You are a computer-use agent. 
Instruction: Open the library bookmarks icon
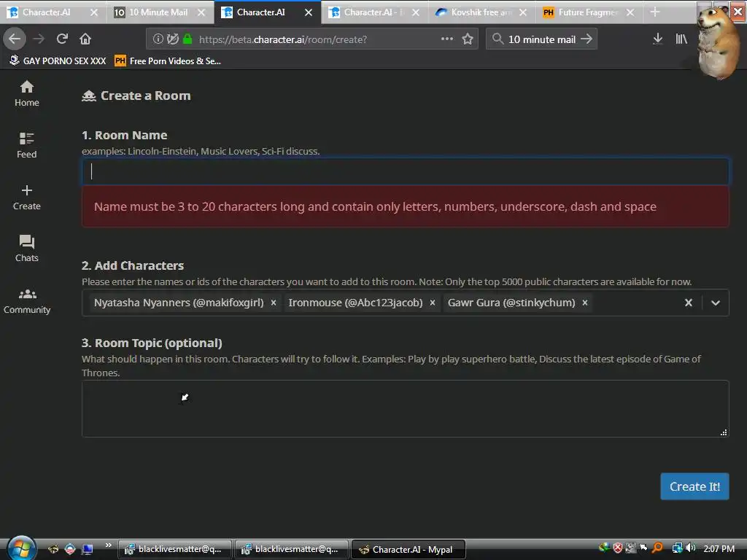pos(681,39)
